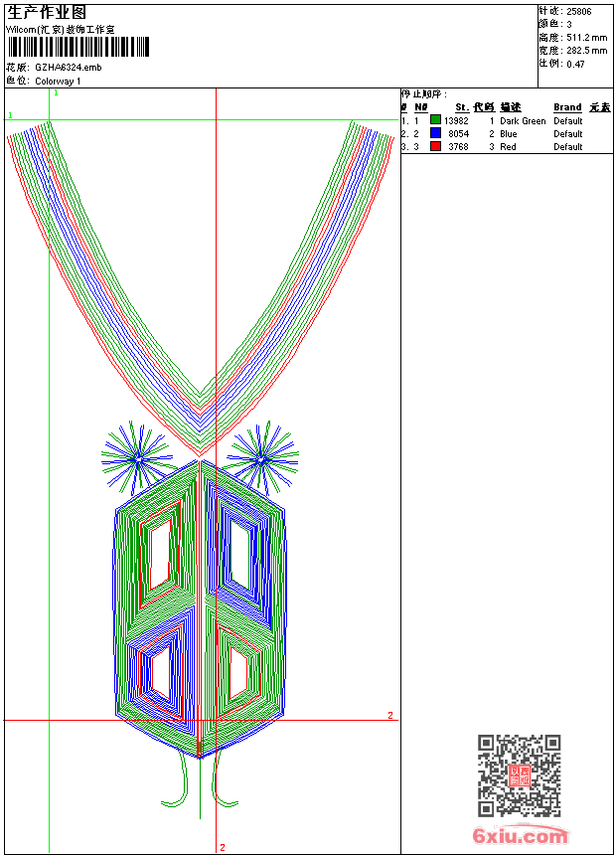This screenshot has height=855, width=616.
Task: Click the Wilcom(汇京) studio name line
Action: pyautogui.click(x=60, y=30)
